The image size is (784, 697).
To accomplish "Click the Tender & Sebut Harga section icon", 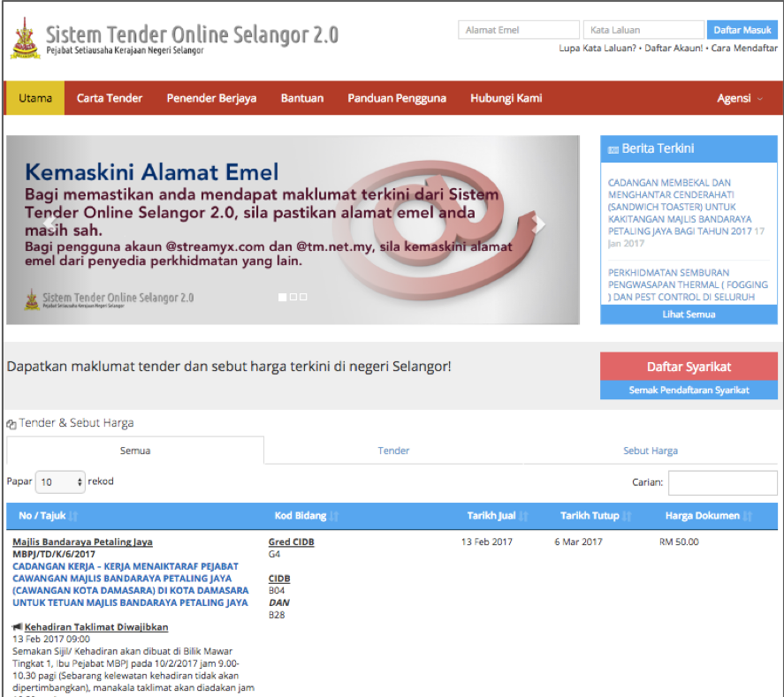I will (x=11, y=424).
